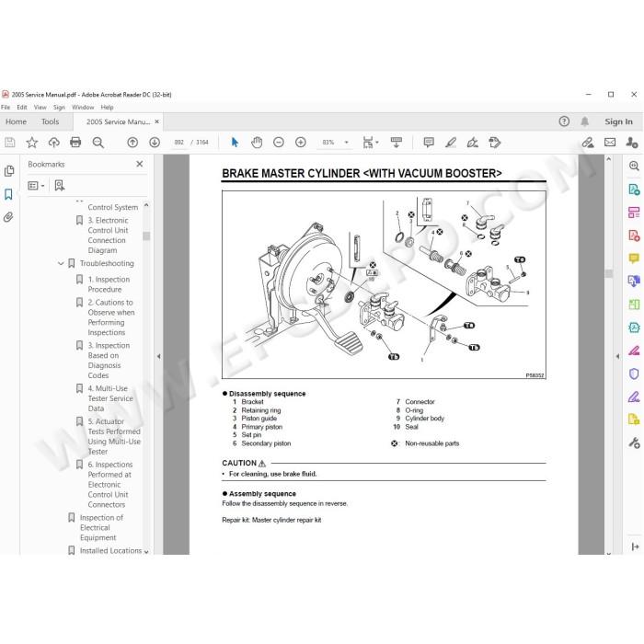
Task: Choose the Selection arrow tool
Action: 235,143
